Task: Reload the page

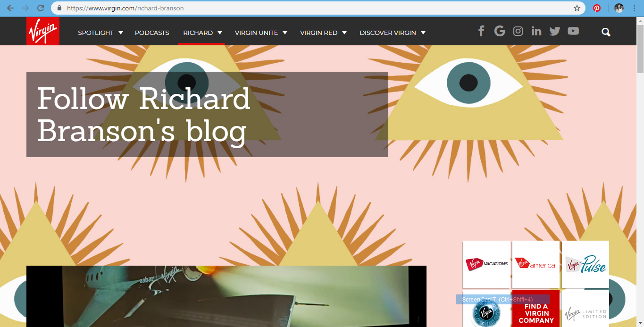Action: tap(41, 8)
